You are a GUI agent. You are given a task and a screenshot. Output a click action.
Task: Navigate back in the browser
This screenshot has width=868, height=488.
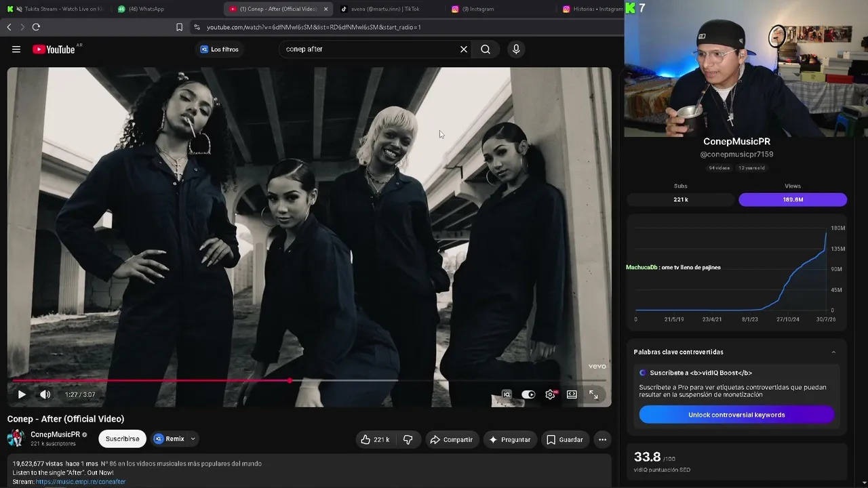point(9,27)
